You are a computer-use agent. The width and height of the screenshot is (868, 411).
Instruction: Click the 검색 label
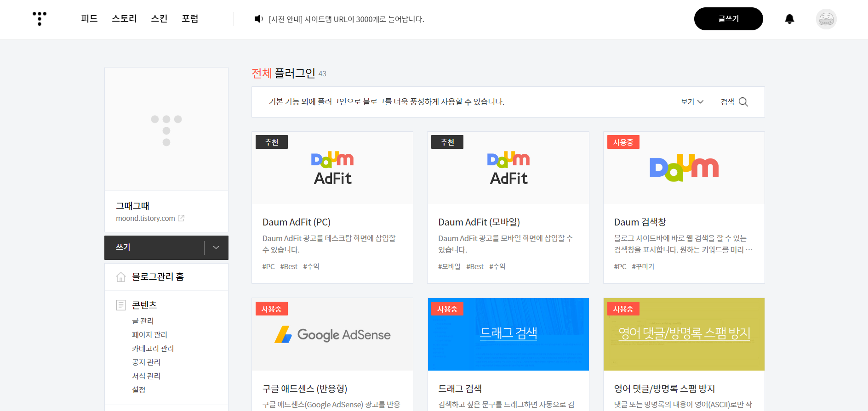(x=727, y=102)
